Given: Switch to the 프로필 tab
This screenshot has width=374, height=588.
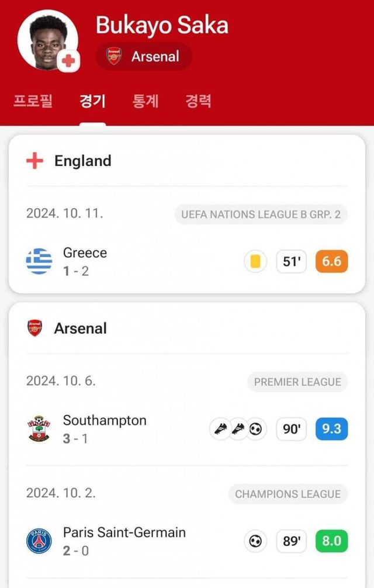Looking at the screenshot, I should tap(33, 101).
